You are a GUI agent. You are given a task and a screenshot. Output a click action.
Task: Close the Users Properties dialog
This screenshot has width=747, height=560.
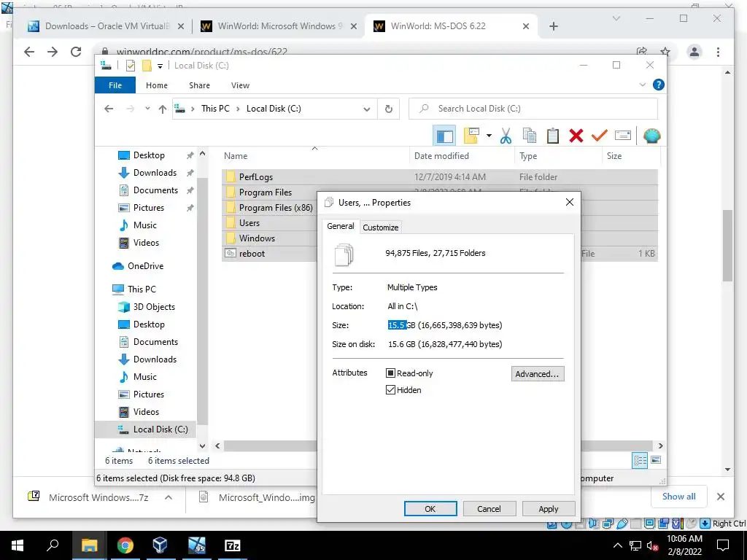pyautogui.click(x=569, y=203)
